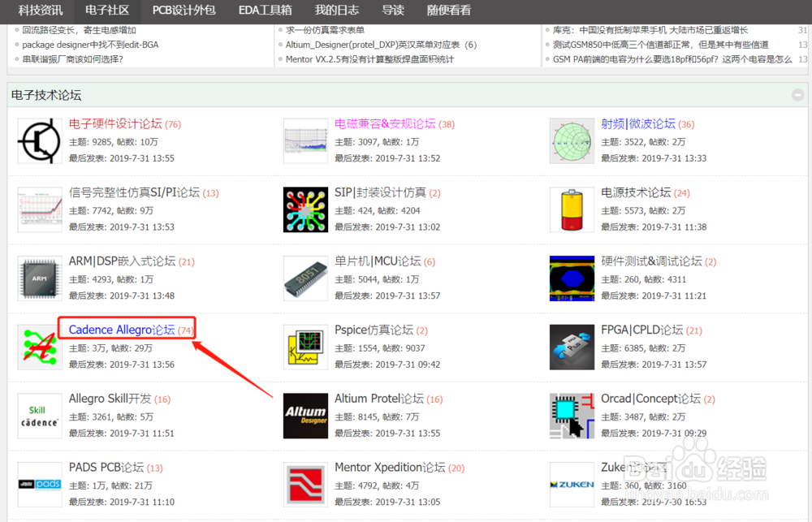The width and height of the screenshot is (812, 522).
Task: Open the 电磁兼容&安规论坛 link
Action: pyautogui.click(x=385, y=123)
